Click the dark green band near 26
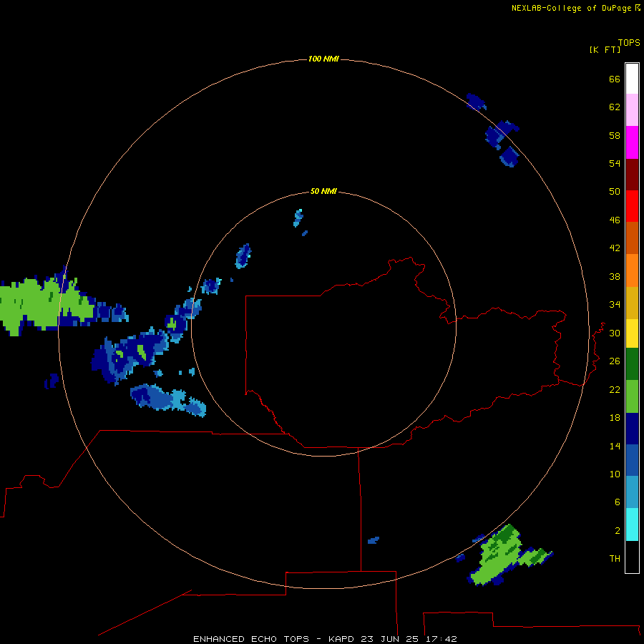 (x=632, y=364)
